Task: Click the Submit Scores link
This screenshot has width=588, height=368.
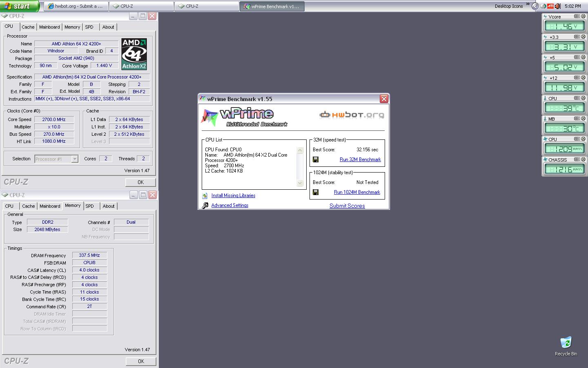Action: coord(347,206)
